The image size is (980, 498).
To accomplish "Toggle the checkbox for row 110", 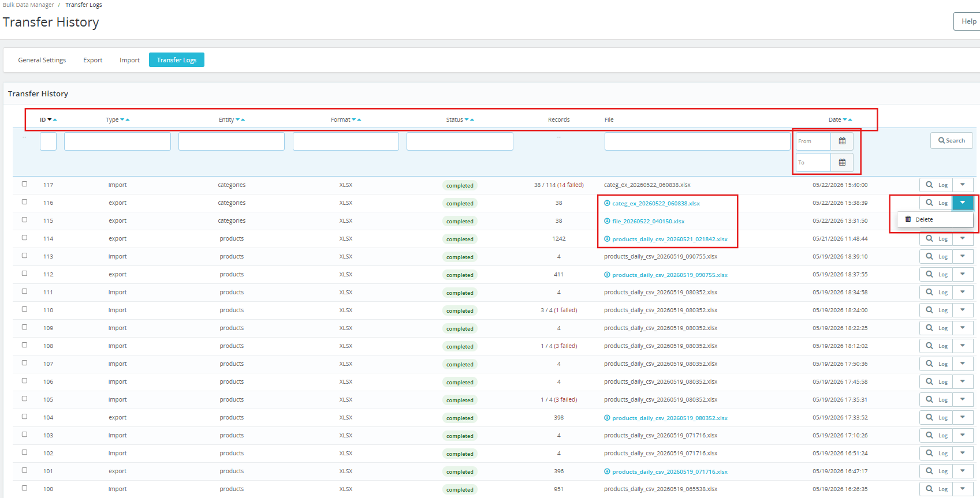I will (24, 309).
